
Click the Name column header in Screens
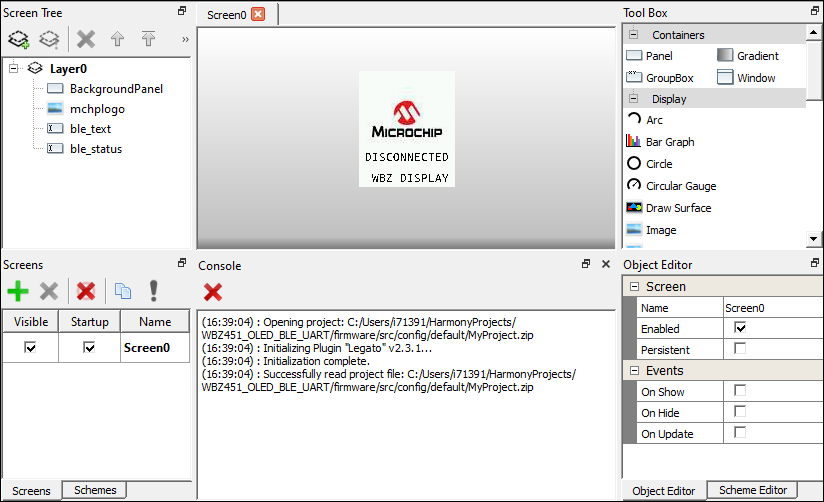[x=155, y=322]
